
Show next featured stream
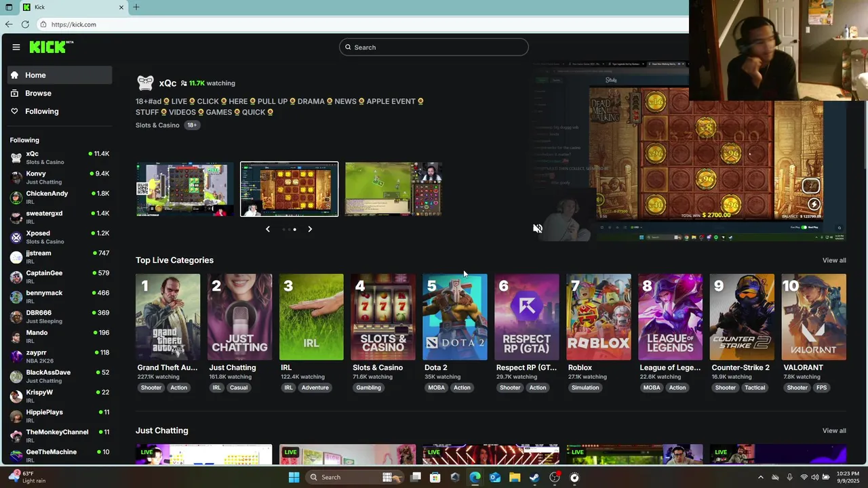point(310,229)
